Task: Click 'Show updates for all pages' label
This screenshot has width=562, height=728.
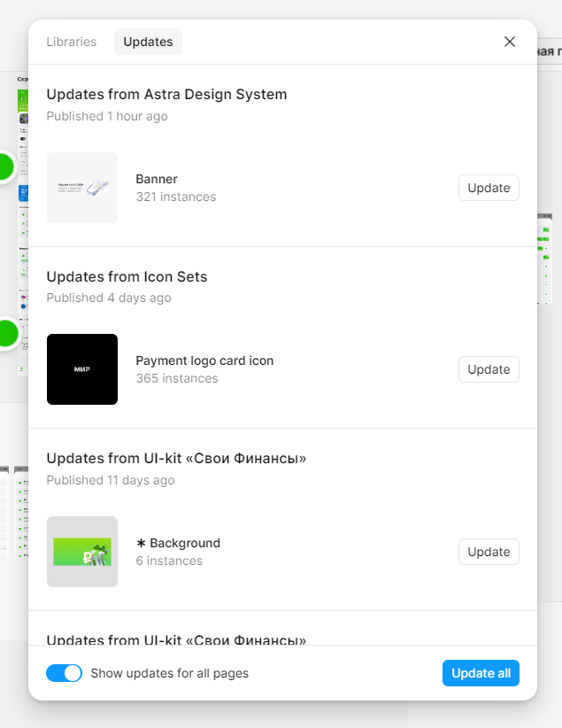Action: 169,673
